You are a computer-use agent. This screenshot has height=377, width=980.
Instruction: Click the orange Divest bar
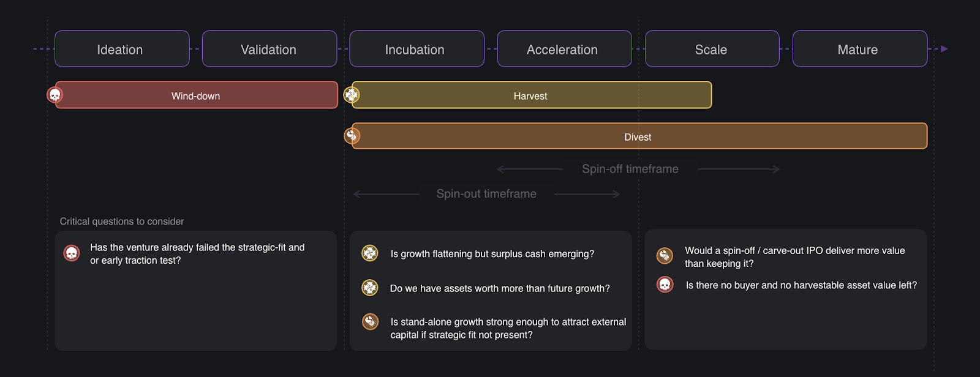click(x=639, y=136)
